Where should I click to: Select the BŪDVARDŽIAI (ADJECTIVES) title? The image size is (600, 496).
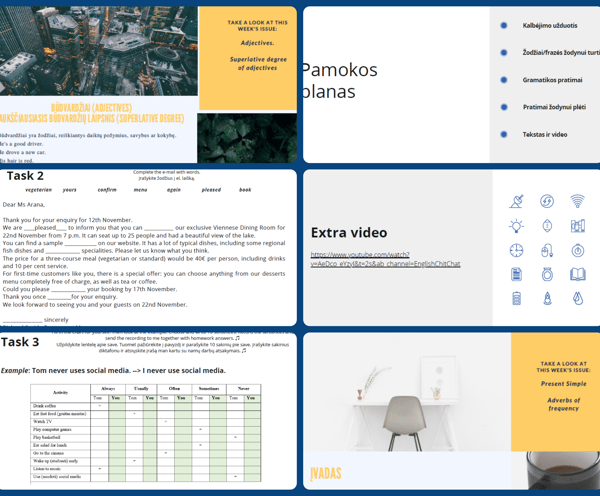(91, 108)
